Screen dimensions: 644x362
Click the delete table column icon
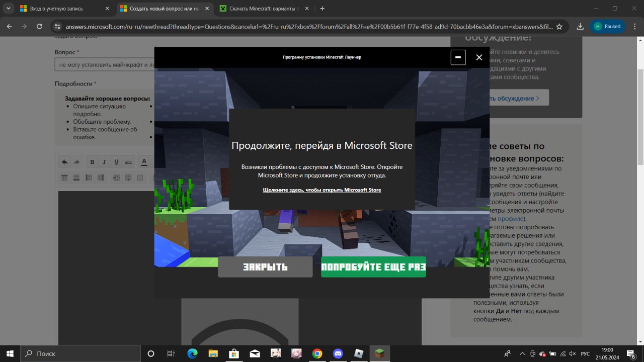(x=128, y=177)
